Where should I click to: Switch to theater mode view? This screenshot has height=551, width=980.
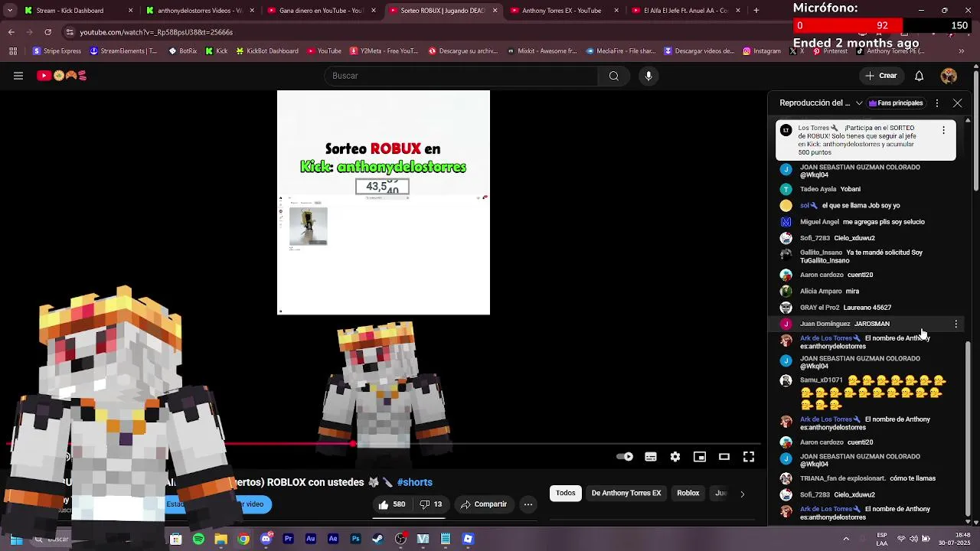click(724, 457)
